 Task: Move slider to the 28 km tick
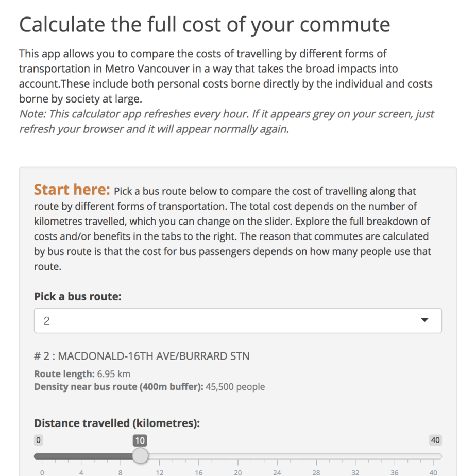click(316, 456)
